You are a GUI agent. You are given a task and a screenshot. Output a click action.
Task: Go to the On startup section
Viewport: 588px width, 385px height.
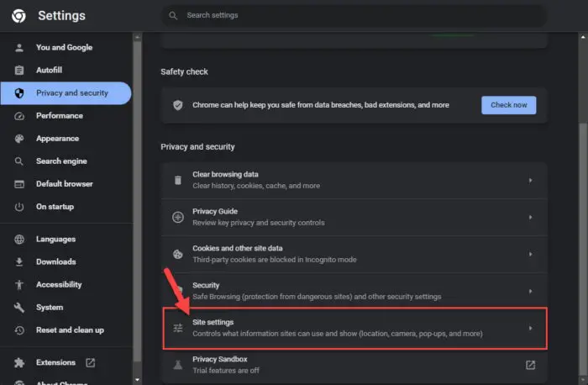(55, 207)
